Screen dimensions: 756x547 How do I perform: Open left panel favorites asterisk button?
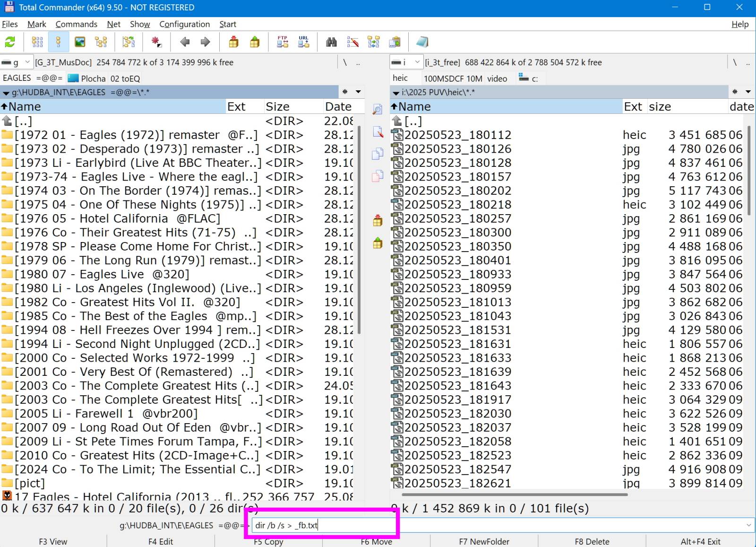coord(345,92)
